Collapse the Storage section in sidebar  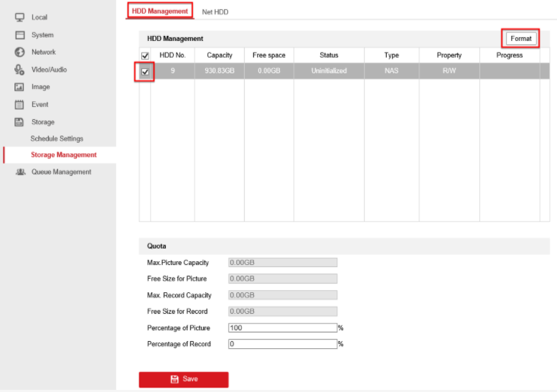(x=42, y=122)
